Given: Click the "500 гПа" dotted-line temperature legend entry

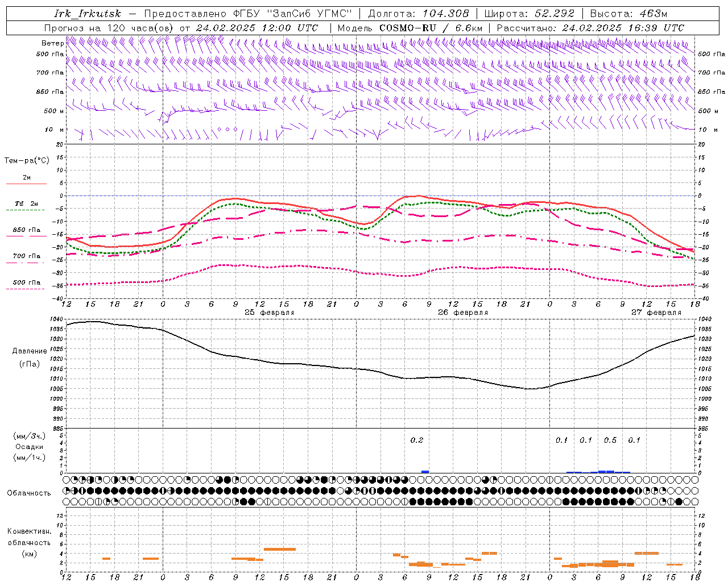Looking at the screenshot, I should [x=26, y=282].
